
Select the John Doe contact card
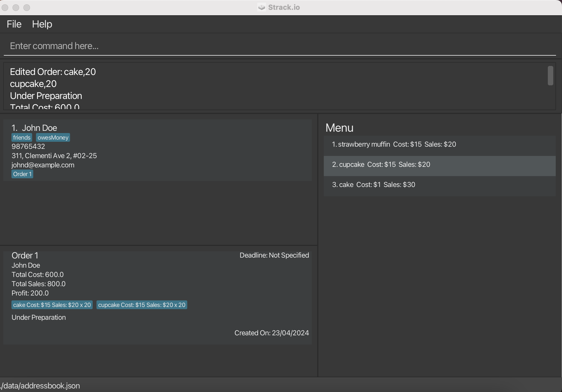(x=157, y=150)
